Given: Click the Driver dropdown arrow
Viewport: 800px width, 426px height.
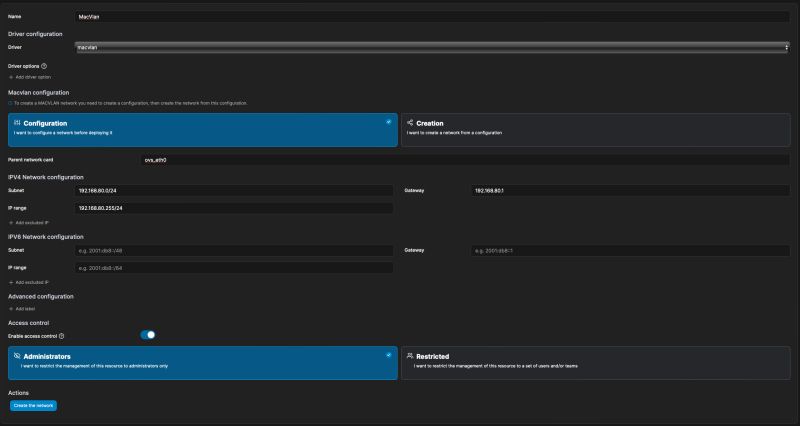Looking at the screenshot, I should click(x=786, y=47).
